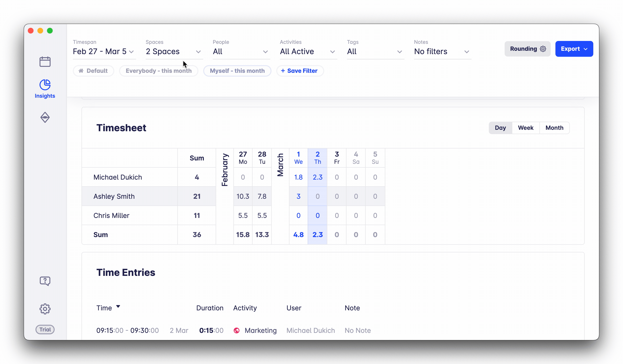Click the Trial badge
Viewport: 623px width, 364px height.
45,330
